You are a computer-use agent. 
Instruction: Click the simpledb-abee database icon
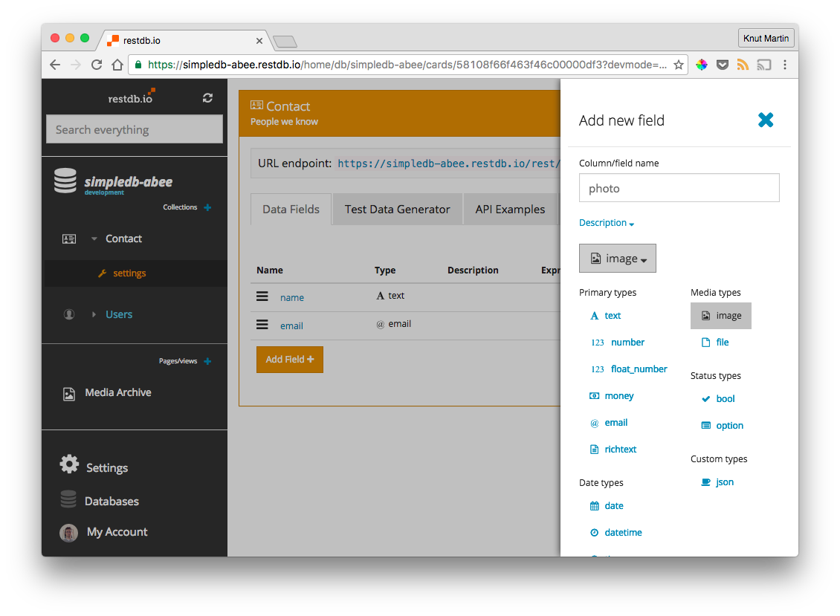65,181
